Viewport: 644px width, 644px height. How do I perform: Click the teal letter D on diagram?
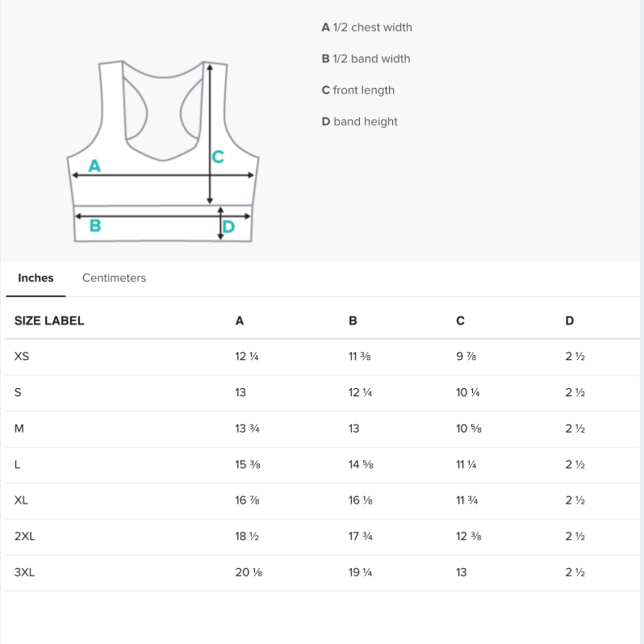228,227
